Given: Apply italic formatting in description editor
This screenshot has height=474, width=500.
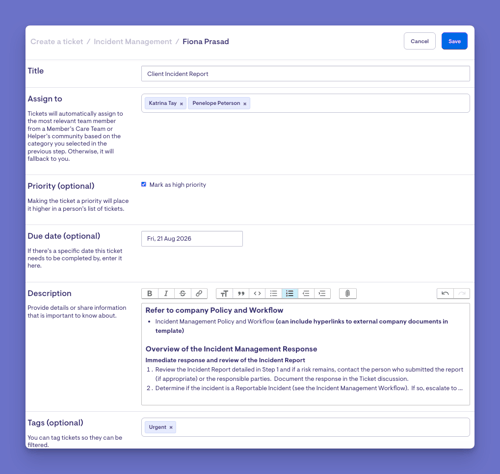Looking at the screenshot, I should (166, 293).
